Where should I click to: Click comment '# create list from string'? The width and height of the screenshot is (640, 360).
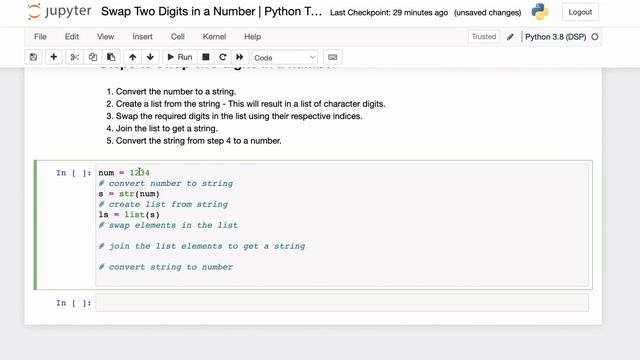coord(163,204)
